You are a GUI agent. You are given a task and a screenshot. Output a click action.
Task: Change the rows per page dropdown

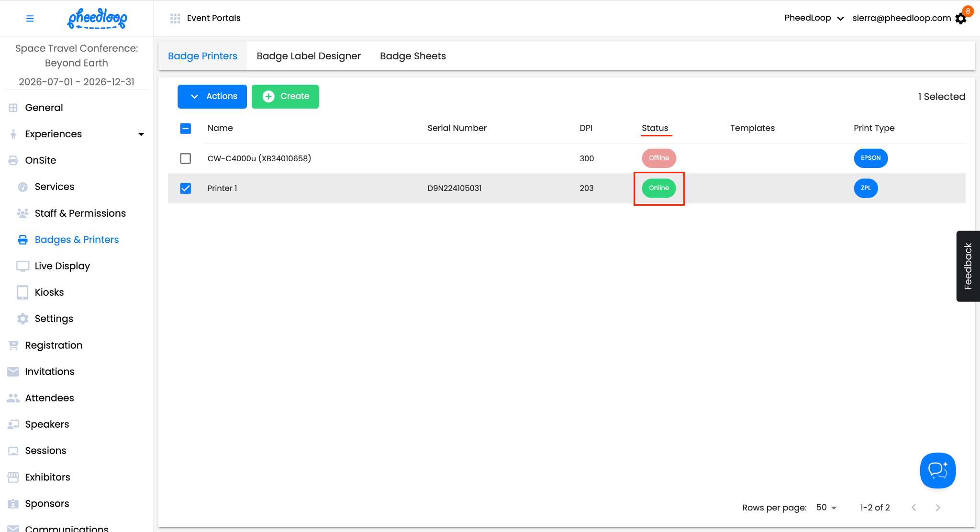coord(826,508)
